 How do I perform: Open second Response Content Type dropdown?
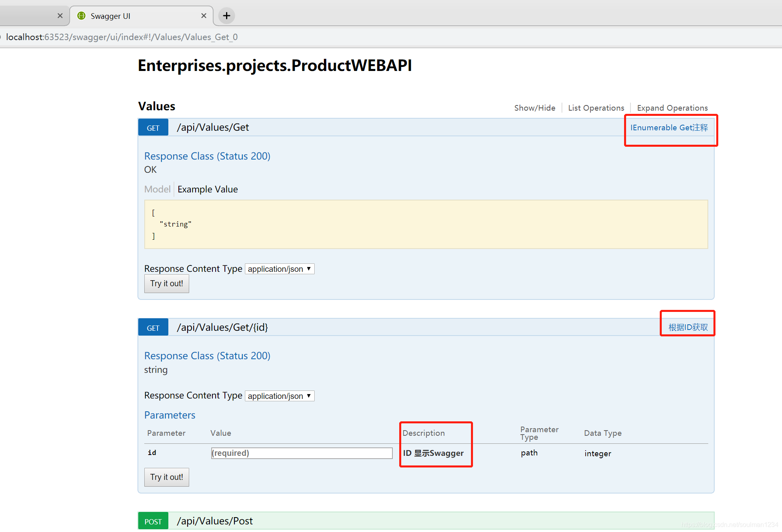279,396
